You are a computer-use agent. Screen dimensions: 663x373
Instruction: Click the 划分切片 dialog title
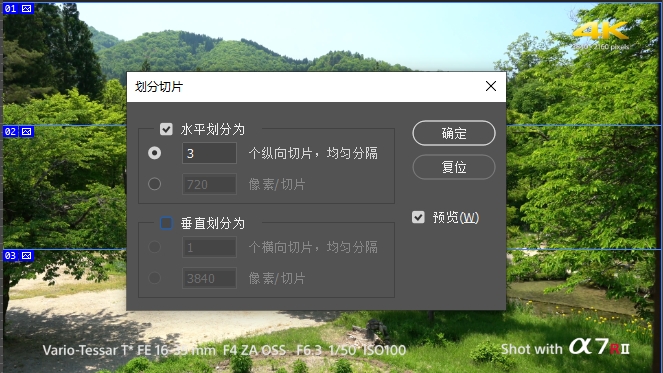159,87
